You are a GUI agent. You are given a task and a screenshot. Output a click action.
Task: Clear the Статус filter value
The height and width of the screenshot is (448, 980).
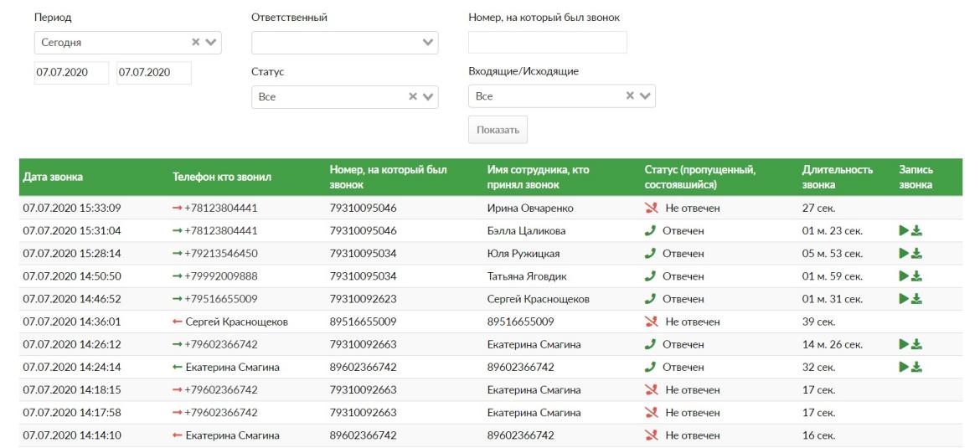pos(412,96)
